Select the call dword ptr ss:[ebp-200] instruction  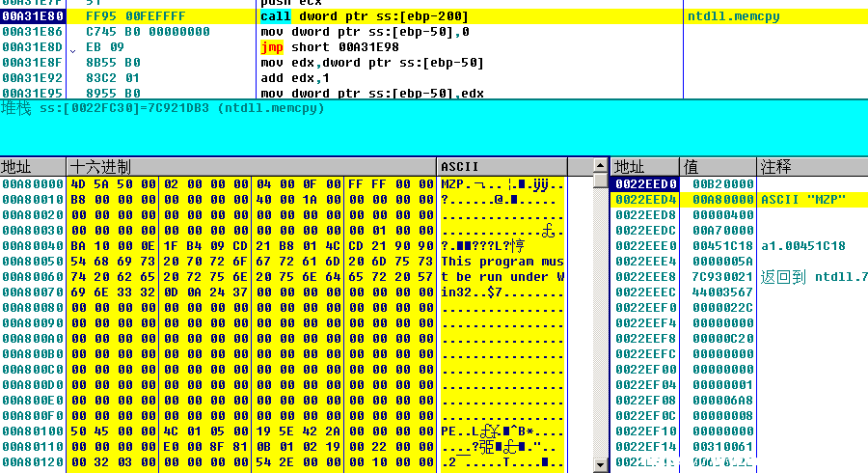[365, 16]
